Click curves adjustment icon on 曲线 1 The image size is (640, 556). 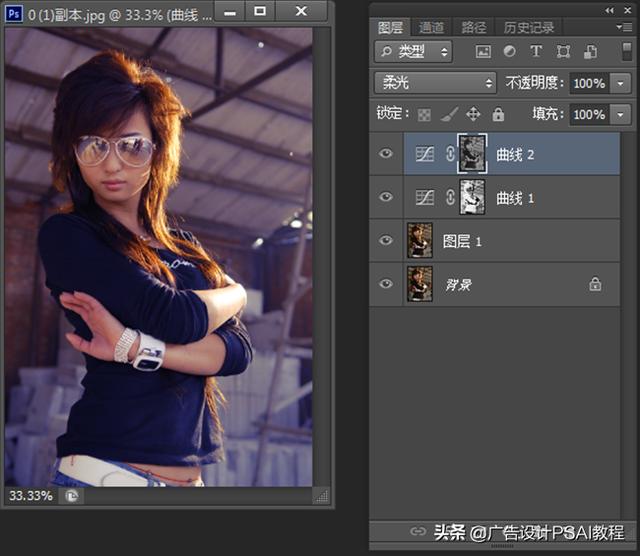(x=424, y=198)
